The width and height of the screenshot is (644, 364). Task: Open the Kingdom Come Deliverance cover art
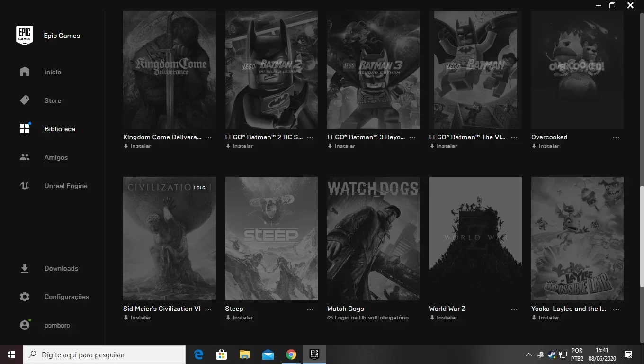pyautogui.click(x=170, y=70)
